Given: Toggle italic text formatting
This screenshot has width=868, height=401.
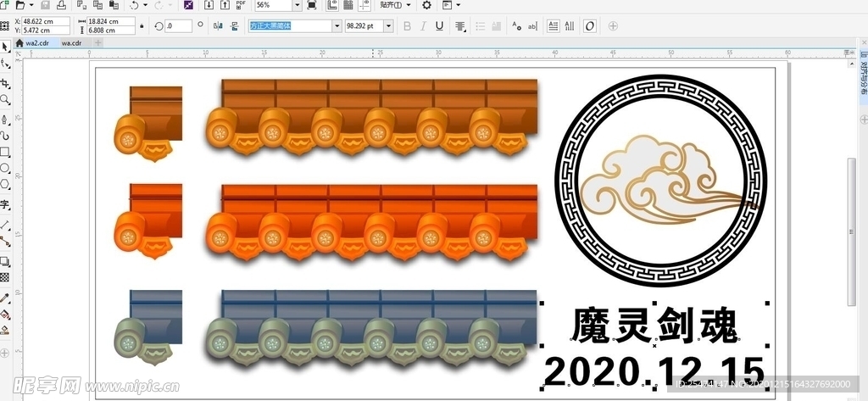Looking at the screenshot, I should [423, 26].
